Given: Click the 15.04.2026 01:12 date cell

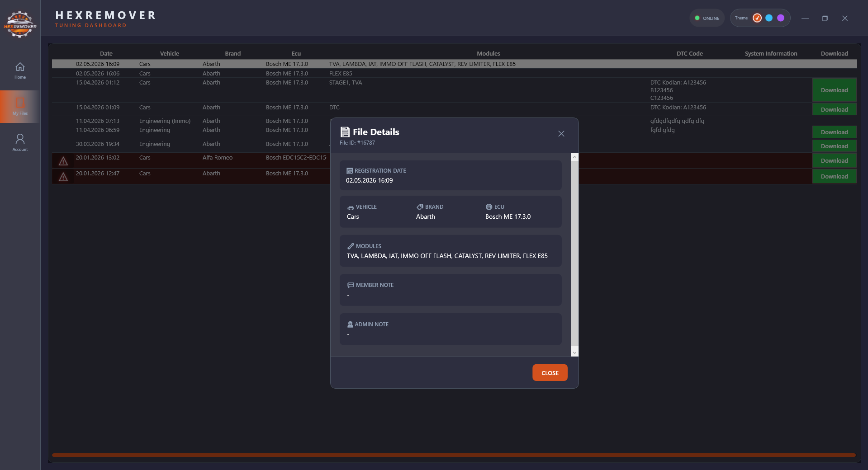Looking at the screenshot, I should (x=98, y=83).
